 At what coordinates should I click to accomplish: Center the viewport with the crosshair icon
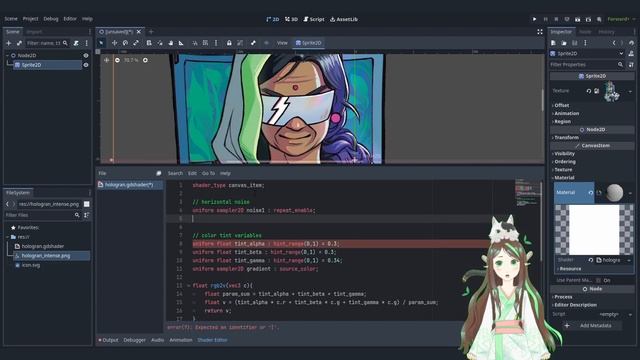click(x=107, y=60)
